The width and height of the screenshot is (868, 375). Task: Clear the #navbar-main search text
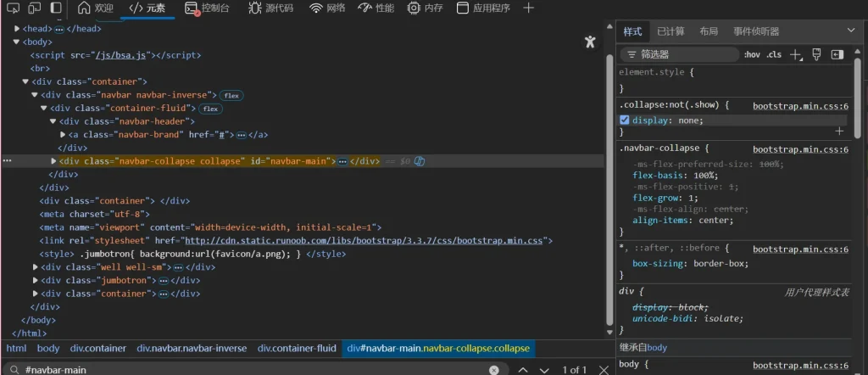click(494, 370)
